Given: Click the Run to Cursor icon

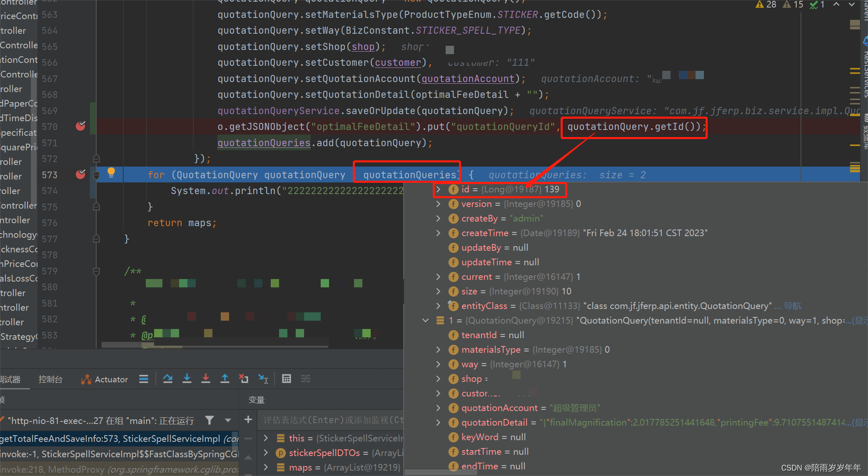Looking at the screenshot, I should 263,379.
